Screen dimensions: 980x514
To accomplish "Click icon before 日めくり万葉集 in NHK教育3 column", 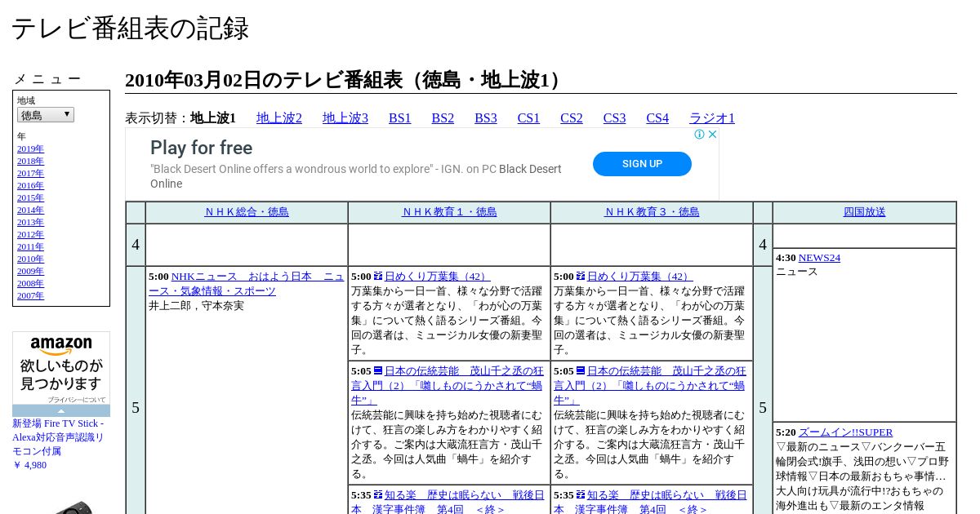I will coord(581,277).
